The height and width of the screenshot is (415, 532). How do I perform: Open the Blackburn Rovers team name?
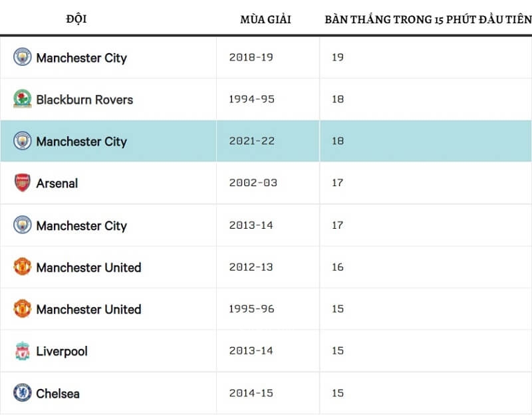pos(84,100)
